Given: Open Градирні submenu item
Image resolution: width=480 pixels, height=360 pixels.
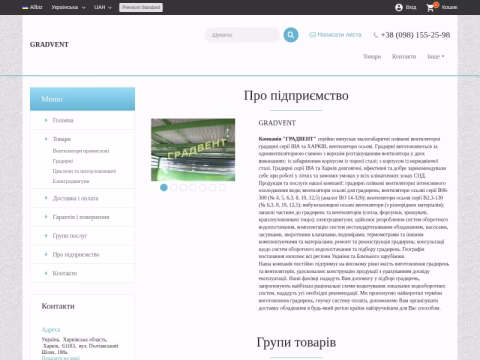Looking at the screenshot, I should (63, 161).
